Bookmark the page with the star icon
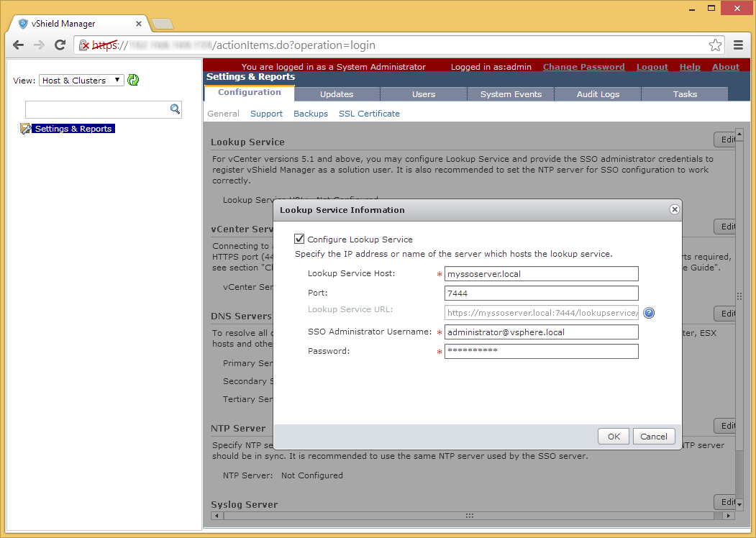This screenshot has height=538, width=756. (716, 45)
